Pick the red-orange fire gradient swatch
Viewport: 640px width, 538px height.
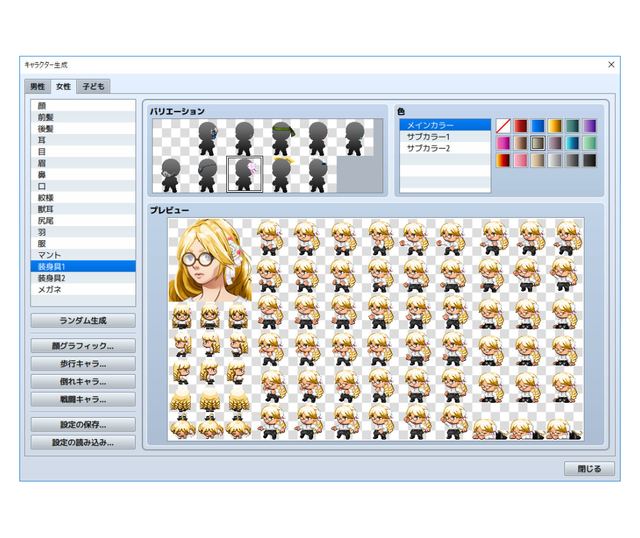point(503,160)
